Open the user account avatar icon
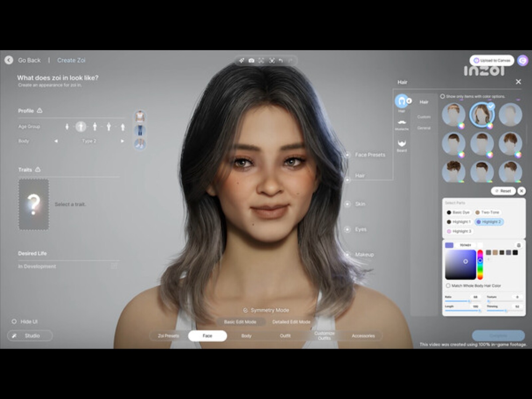 click(x=523, y=61)
